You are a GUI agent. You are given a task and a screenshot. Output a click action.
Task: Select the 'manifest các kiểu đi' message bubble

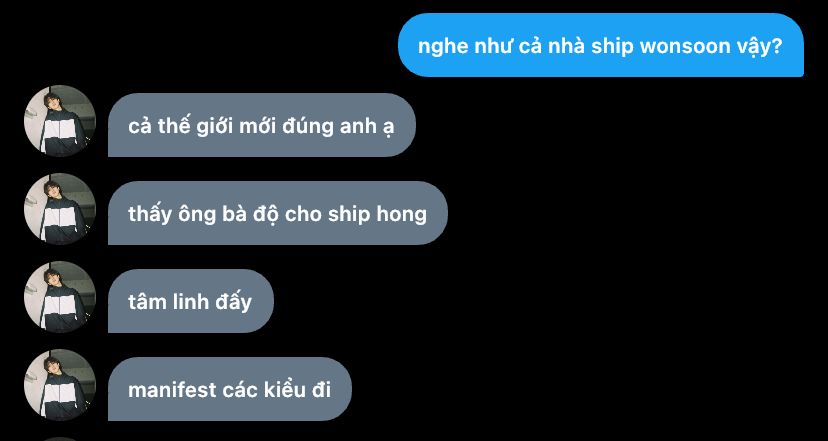click(230, 389)
